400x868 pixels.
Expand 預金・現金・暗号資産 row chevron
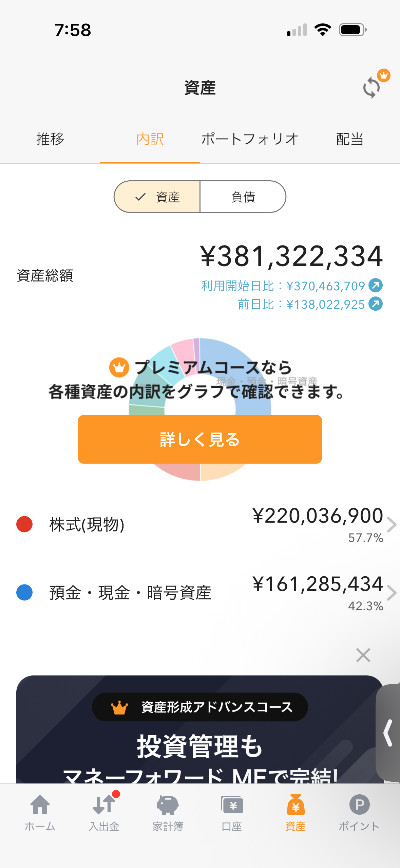pyautogui.click(x=392, y=593)
